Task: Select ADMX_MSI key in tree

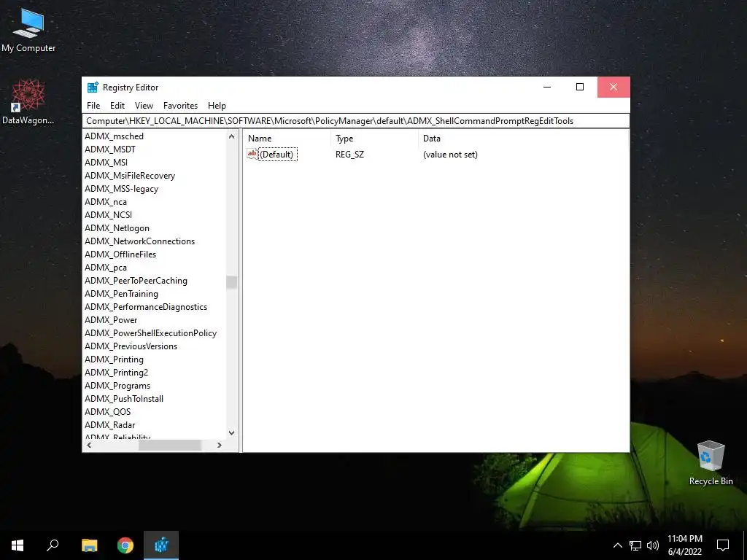Action: tap(106, 163)
